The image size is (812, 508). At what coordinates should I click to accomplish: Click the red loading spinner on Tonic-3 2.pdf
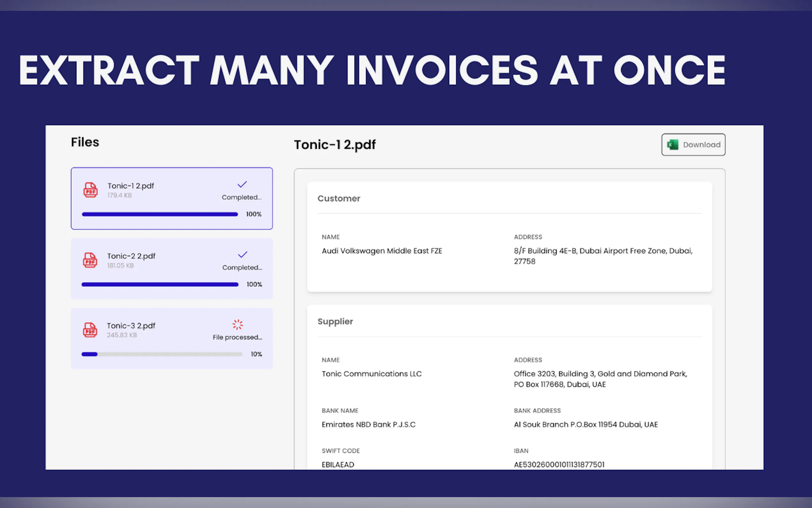[238, 325]
